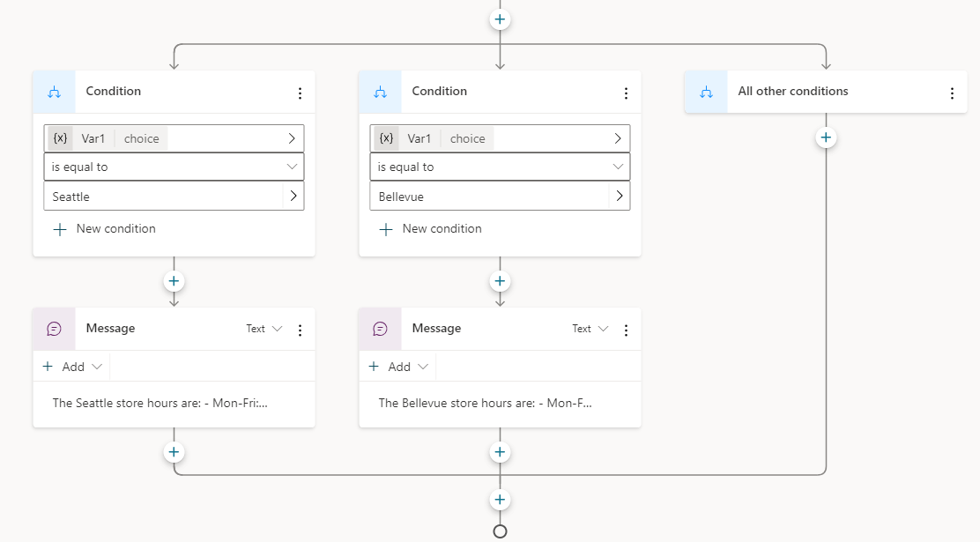This screenshot has width=980, height=542.
Task: Expand the Seattle value chevron
Action: (x=293, y=197)
